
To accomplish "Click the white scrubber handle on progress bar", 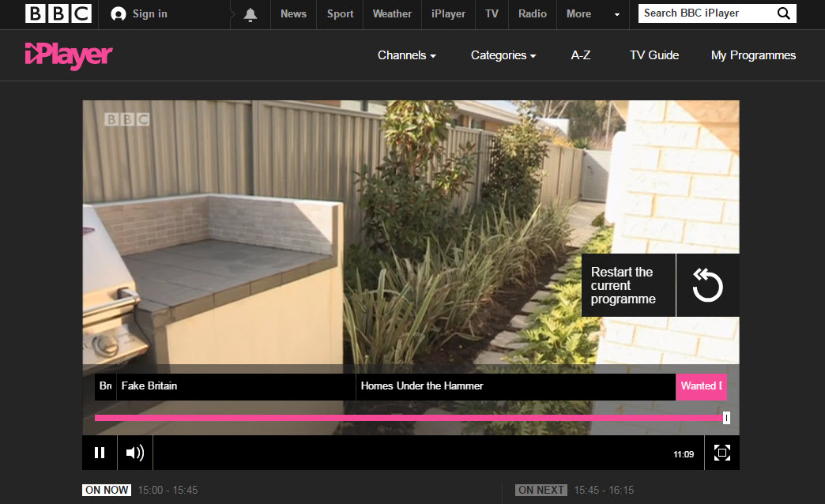I will tap(726, 418).
